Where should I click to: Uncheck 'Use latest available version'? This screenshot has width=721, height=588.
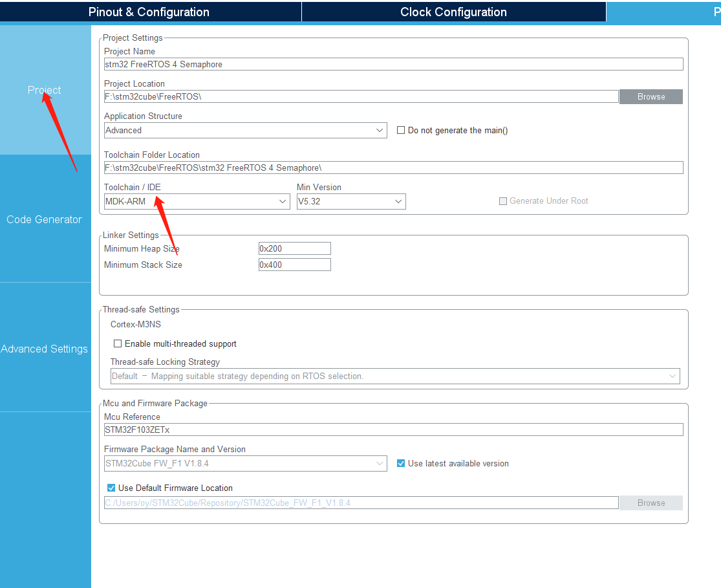click(x=401, y=463)
